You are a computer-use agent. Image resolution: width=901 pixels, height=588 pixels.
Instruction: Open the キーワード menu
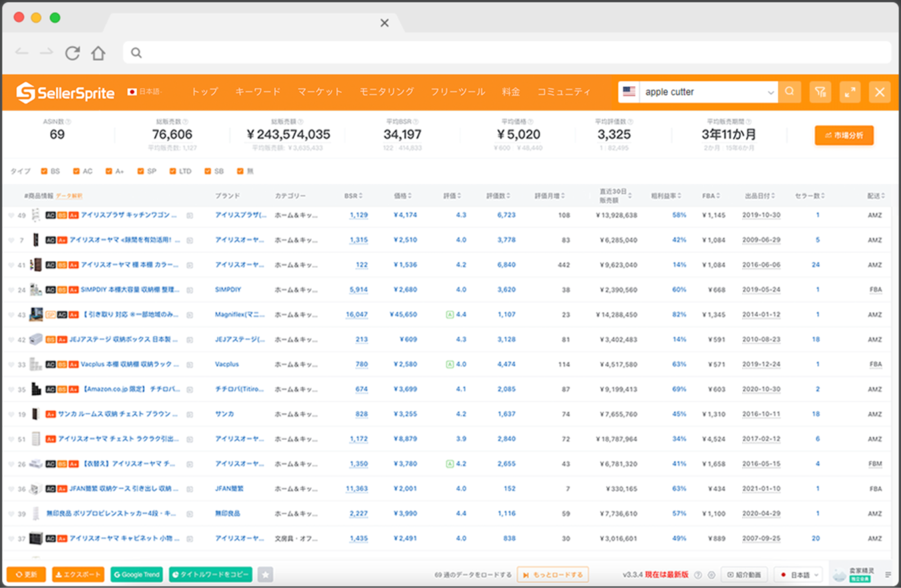pyautogui.click(x=258, y=92)
